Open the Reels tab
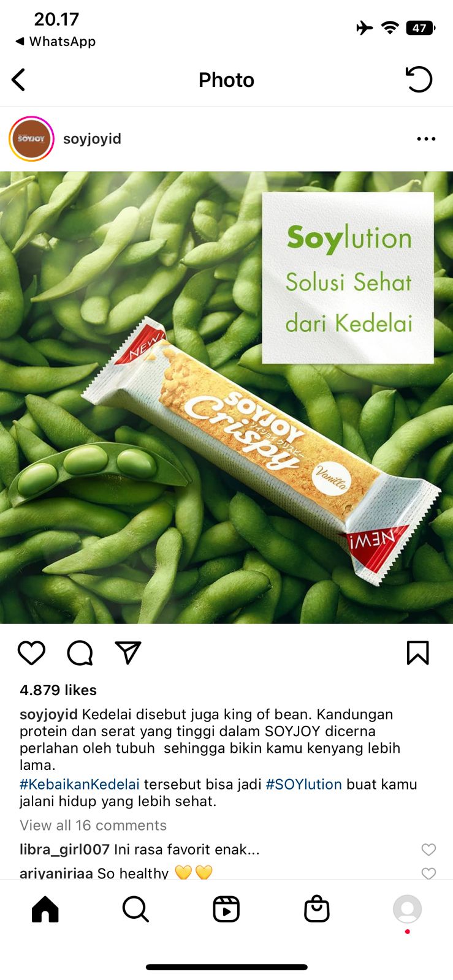453x980 pixels. (x=226, y=909)
